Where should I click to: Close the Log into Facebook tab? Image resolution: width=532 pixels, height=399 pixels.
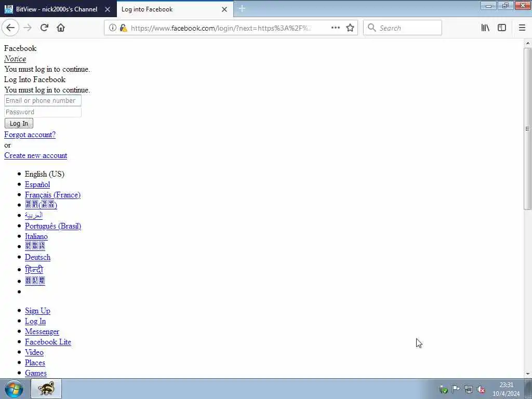(x=224, y=9)
